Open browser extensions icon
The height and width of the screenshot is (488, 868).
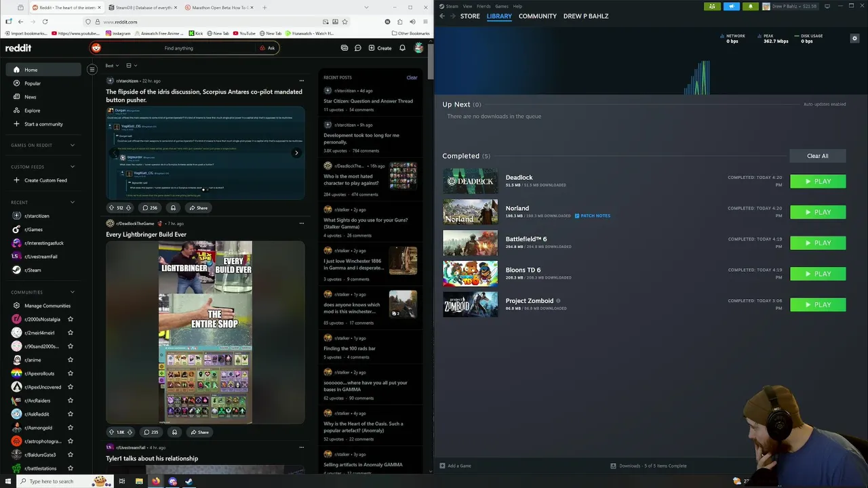[x=399, y=22]
